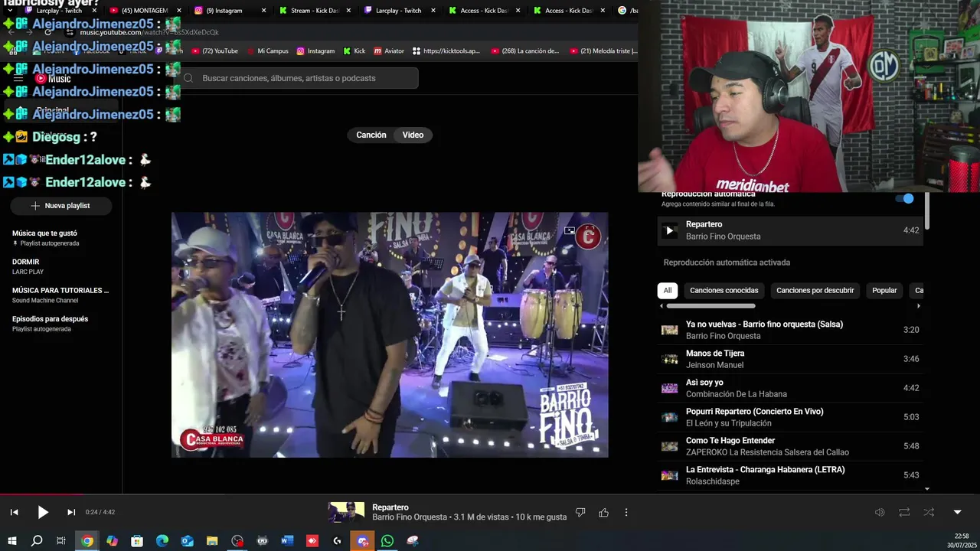Image resolution: width=980 pixels, height=551 pixels.
Task: Switch to MONTAGEM YouTube browser tab
Action: pyautogui.click(x=145, y=11)
